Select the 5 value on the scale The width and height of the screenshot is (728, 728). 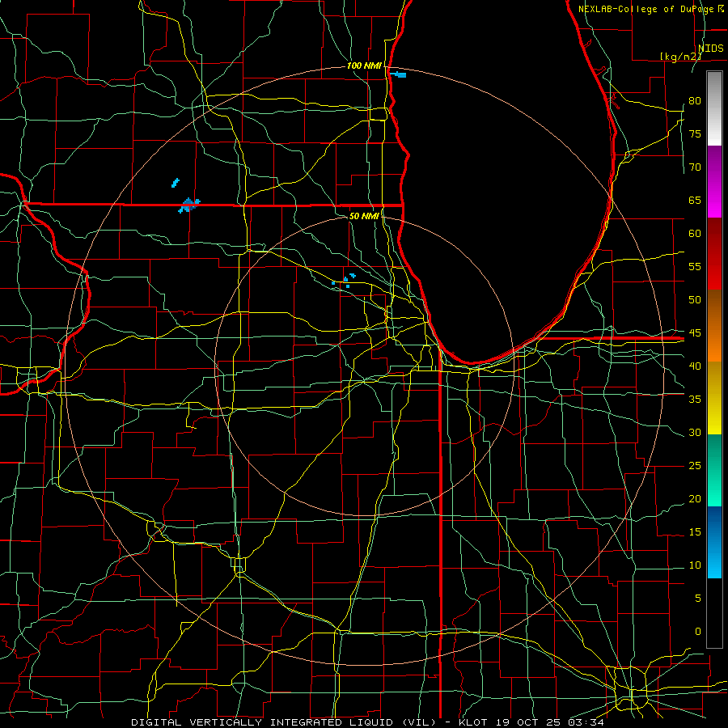click(698, 599)
